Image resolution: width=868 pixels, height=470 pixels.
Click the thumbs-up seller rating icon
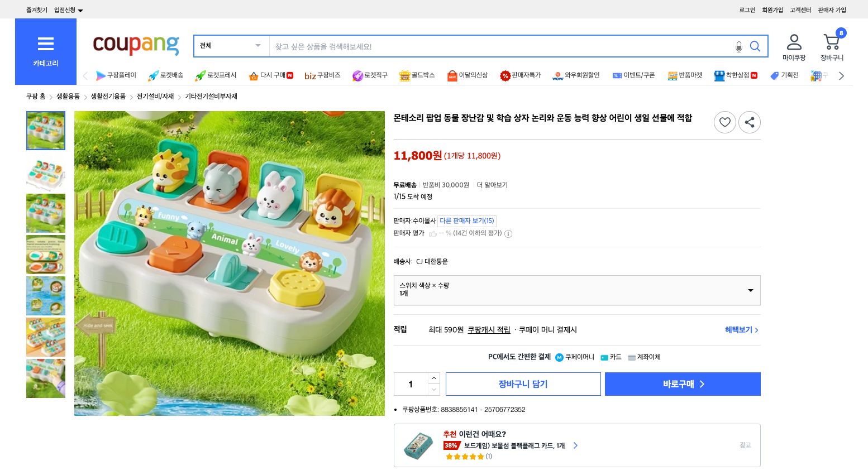433,234
